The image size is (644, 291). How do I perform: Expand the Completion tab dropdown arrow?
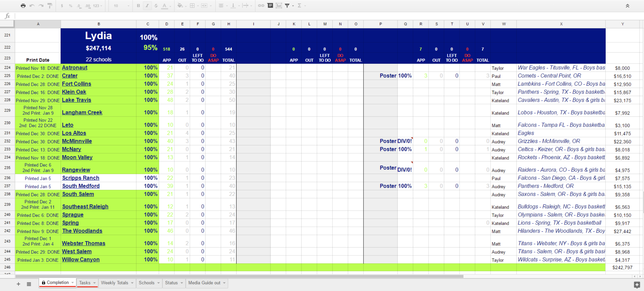(73, 283)
